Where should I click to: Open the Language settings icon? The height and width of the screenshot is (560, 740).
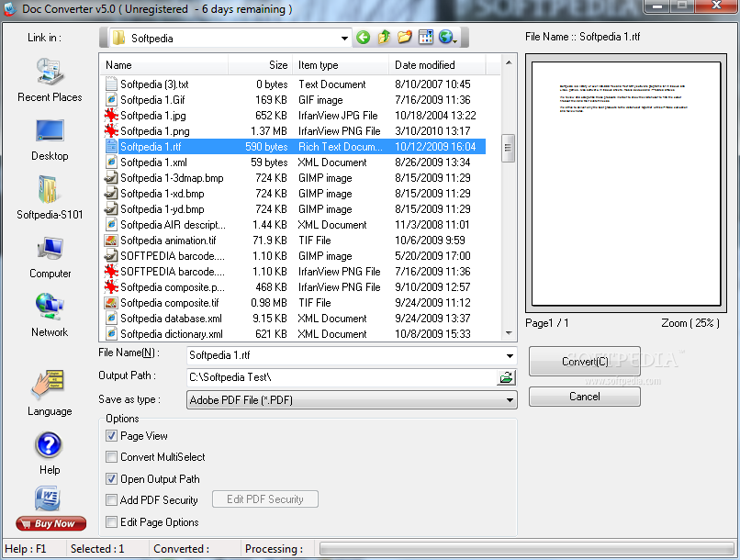pyautogui.click(x=48, y=383)
